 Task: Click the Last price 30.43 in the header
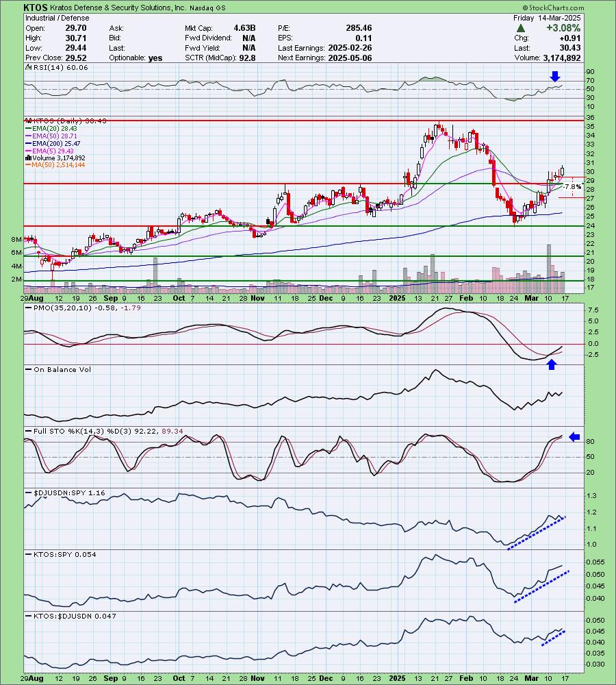[x=570, y=48]
